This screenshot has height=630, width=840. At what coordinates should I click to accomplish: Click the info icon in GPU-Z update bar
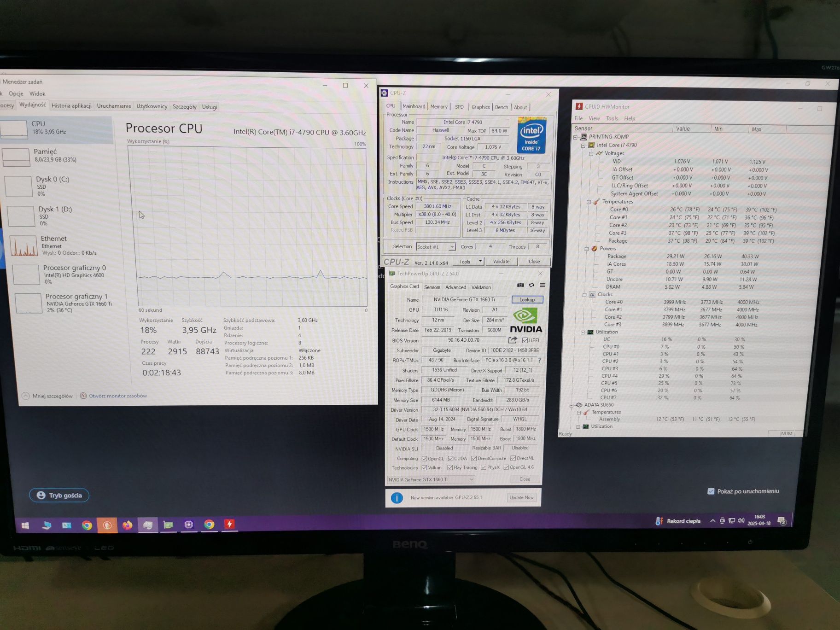pos(397,498)
